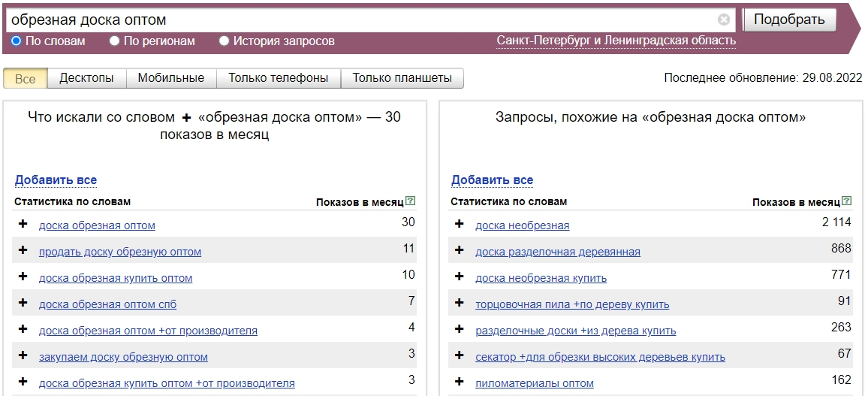
Task: Click plus icon beside 'доска необрезная'
Action: point(460,225)
